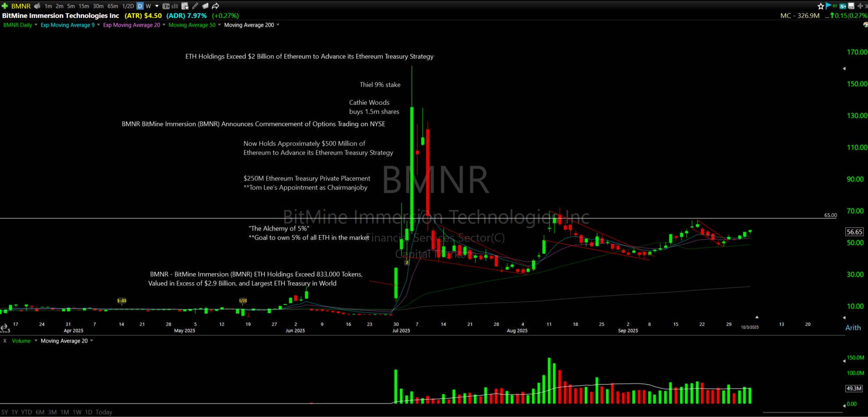Set range to 1D
868x417 pixels.
pos(88,412)
